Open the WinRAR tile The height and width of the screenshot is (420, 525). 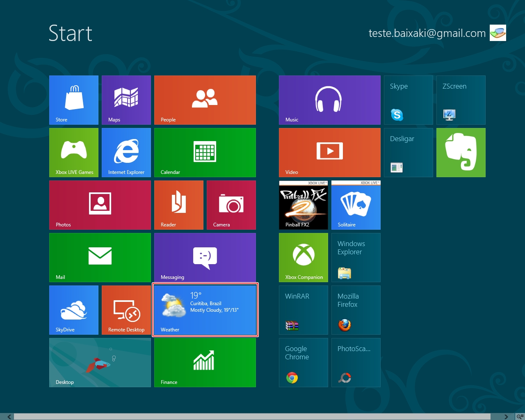pyautogui.click(x=304, y=310)
